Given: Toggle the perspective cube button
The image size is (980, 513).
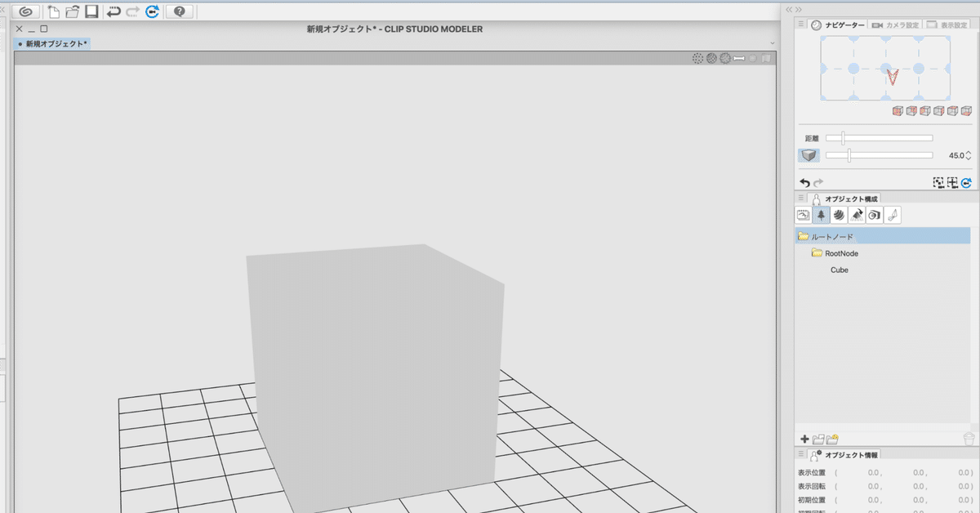Looking at the screenshot, I should (808, 155).
